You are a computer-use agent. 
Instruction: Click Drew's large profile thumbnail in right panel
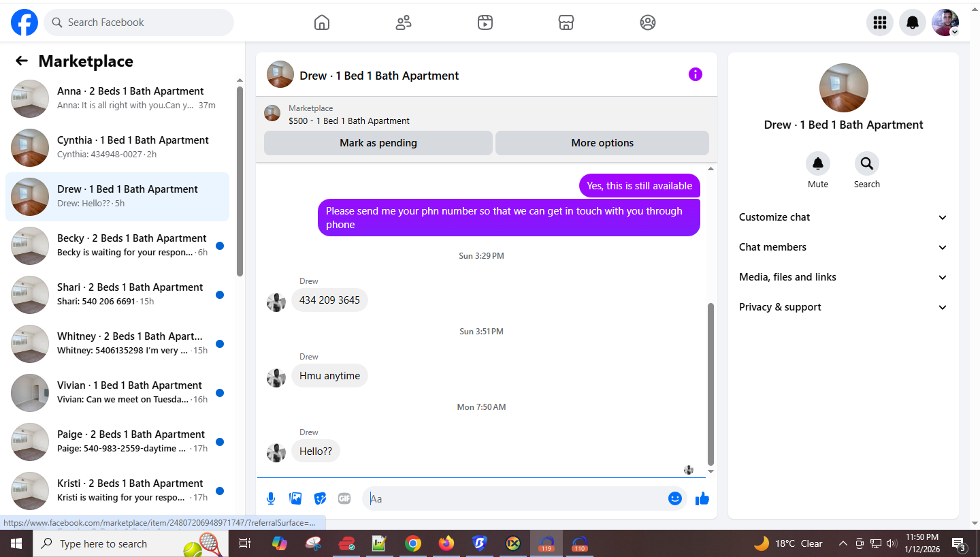(x=844, y=88)
